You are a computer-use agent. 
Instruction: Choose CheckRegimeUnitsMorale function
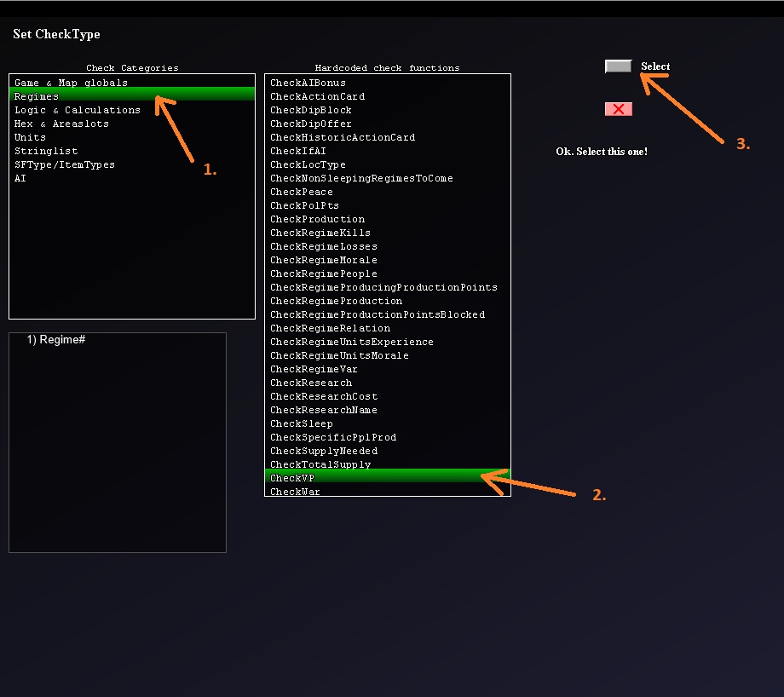click(x=388, y=355)
